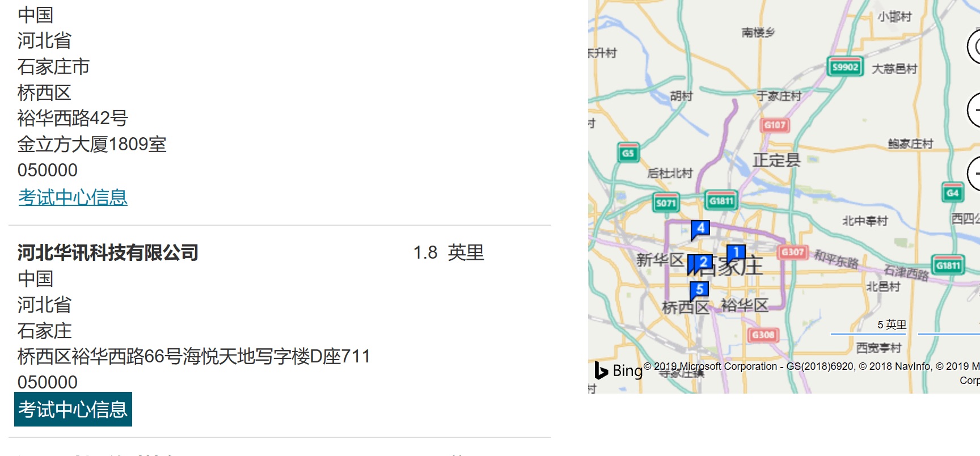
Task: Click the middle circular map control
Action: tap(973, 110)
